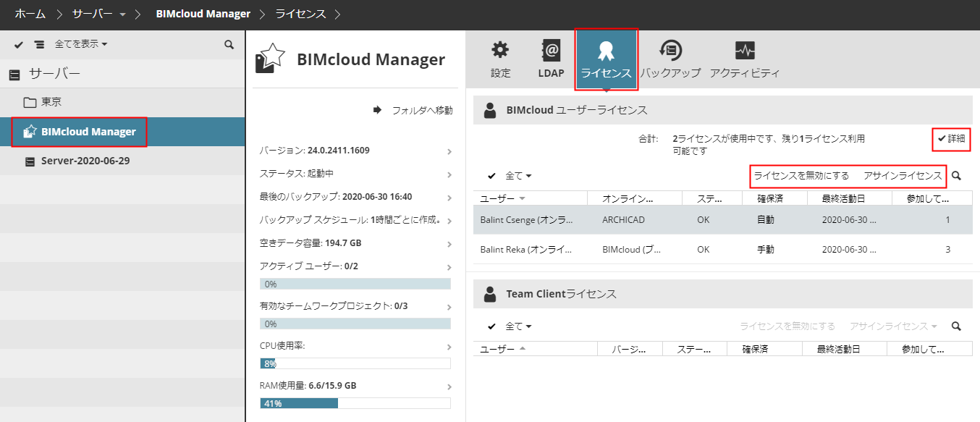Click the tree view icon in the sidebar toolbar
This screenshot has height=422, width=980.
[x=39, y=45]
